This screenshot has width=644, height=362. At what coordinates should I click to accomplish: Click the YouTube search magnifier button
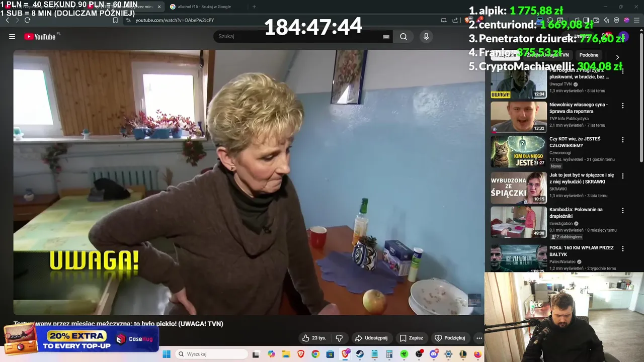point(404,37)
